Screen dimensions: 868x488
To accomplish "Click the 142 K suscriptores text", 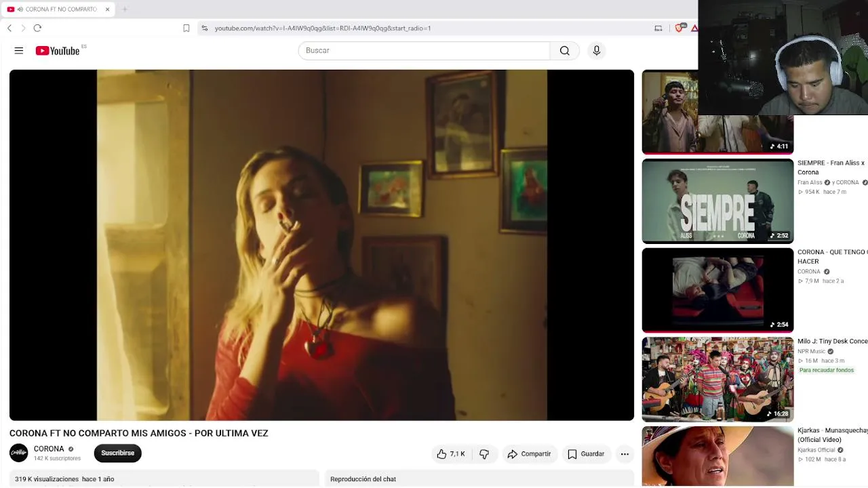I will tap(57, 459).
